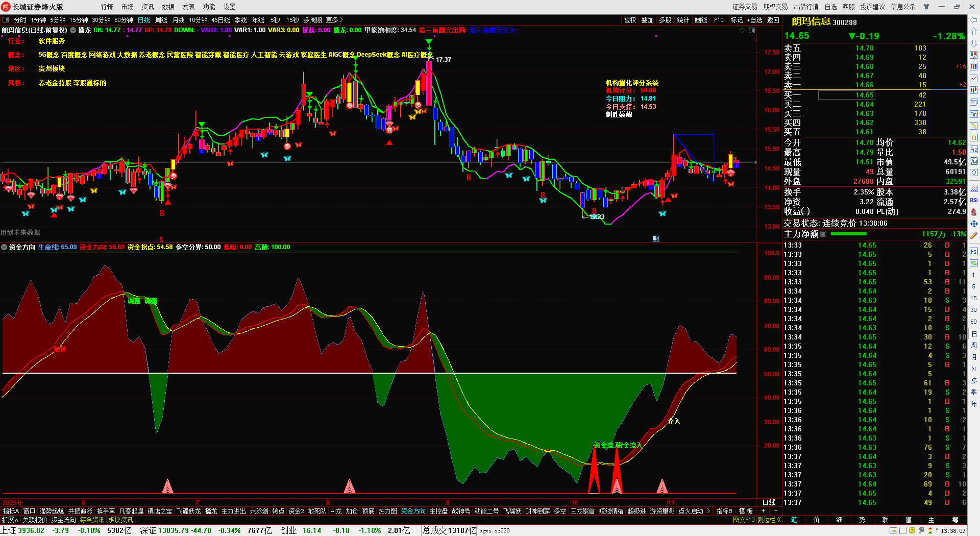Click 板块资讯 link

tap(121, 520)
